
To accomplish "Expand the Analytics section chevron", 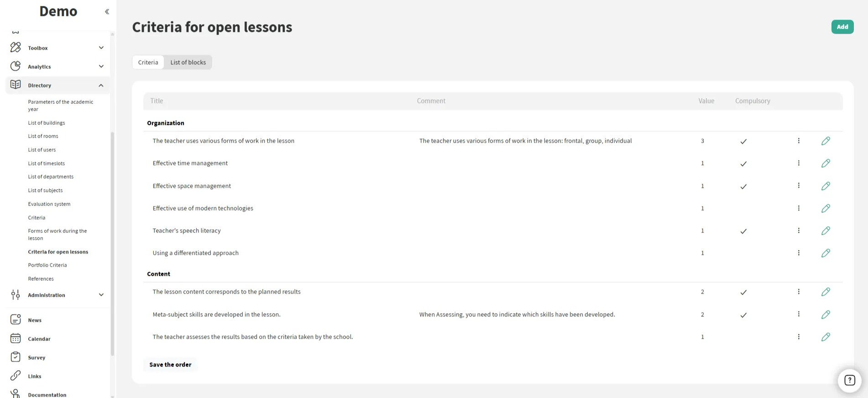I will point(101,67).
